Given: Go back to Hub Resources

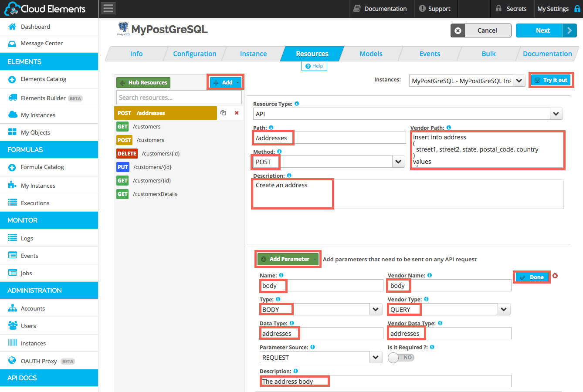Looking at the screenshot, I should pyautogui.click(x=143, y=82).
